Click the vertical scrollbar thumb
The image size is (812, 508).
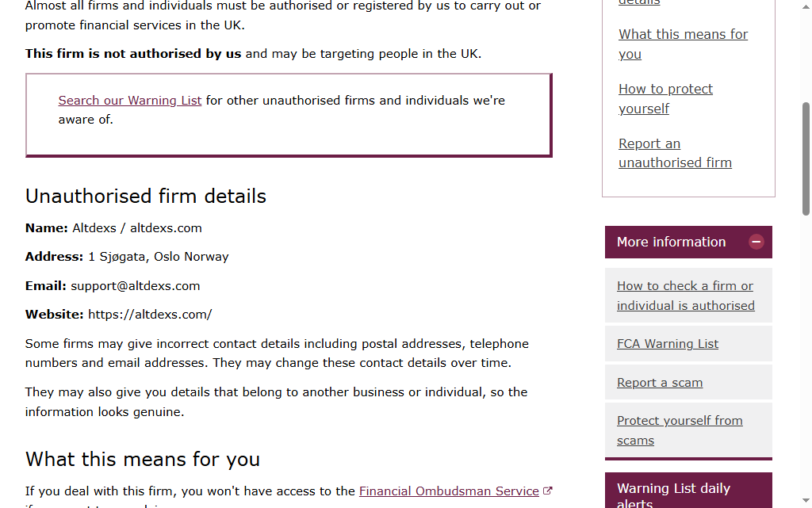(806, 159)
